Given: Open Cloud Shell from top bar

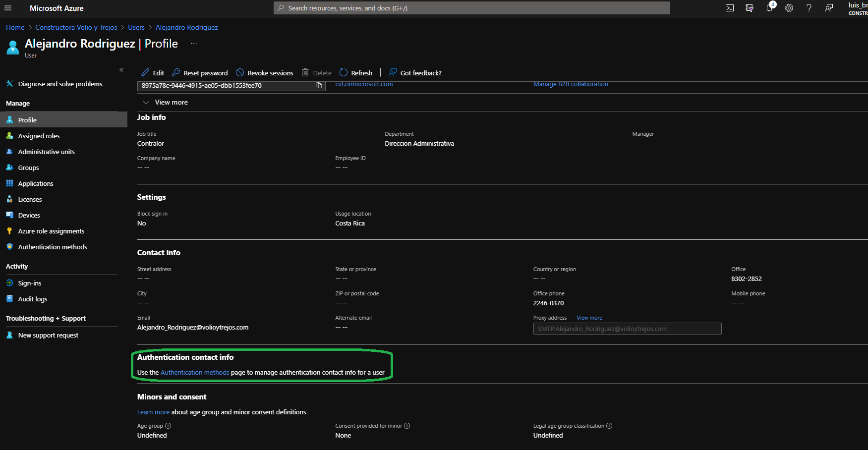Looking at the screenshot, I should click(730, 8).
